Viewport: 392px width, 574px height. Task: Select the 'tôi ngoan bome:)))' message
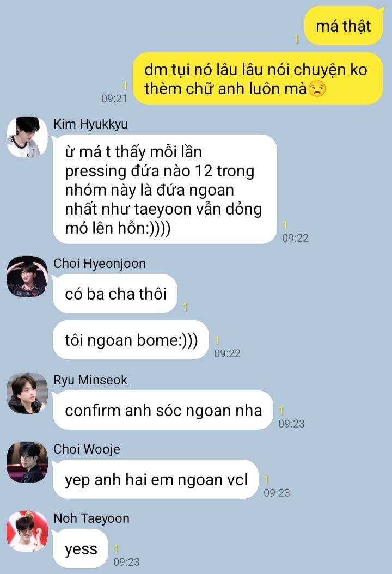(131, 340)
